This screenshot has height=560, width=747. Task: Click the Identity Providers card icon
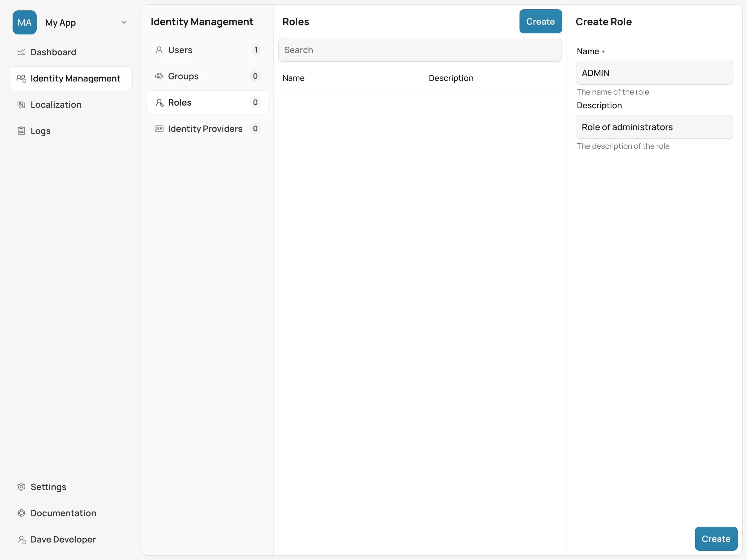point(159,129)
